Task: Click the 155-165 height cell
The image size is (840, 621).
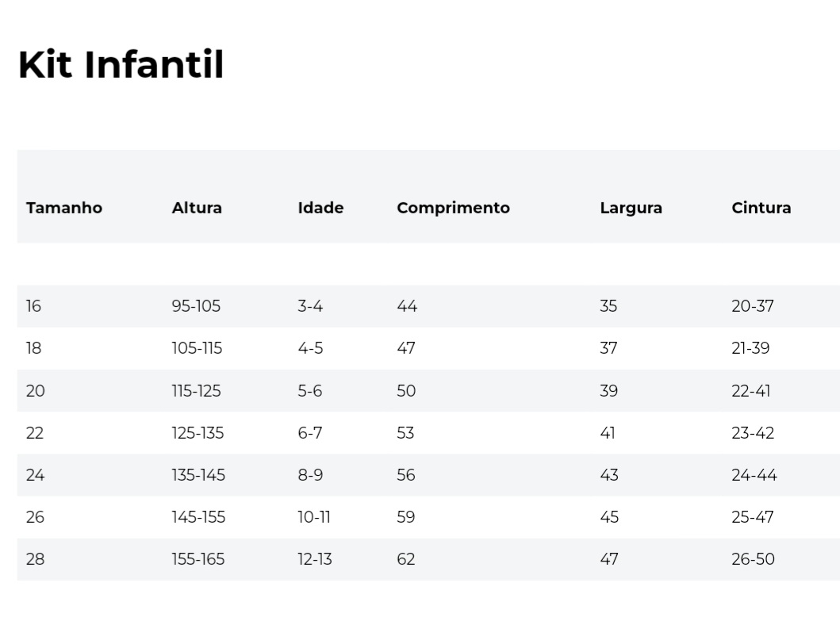Action: coord(198,559)
